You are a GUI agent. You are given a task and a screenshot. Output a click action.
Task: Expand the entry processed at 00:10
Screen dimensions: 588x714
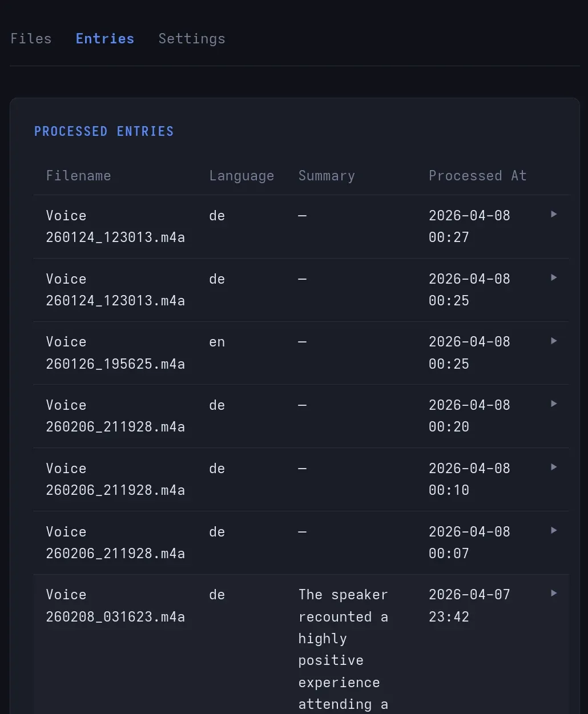[x=554, y=467]
